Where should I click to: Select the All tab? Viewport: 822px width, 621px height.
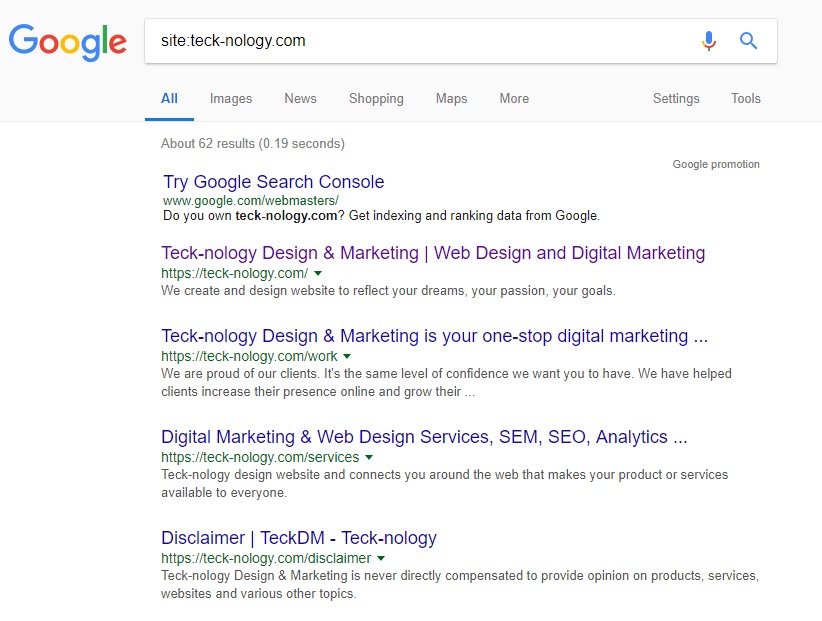coord(169,99)
